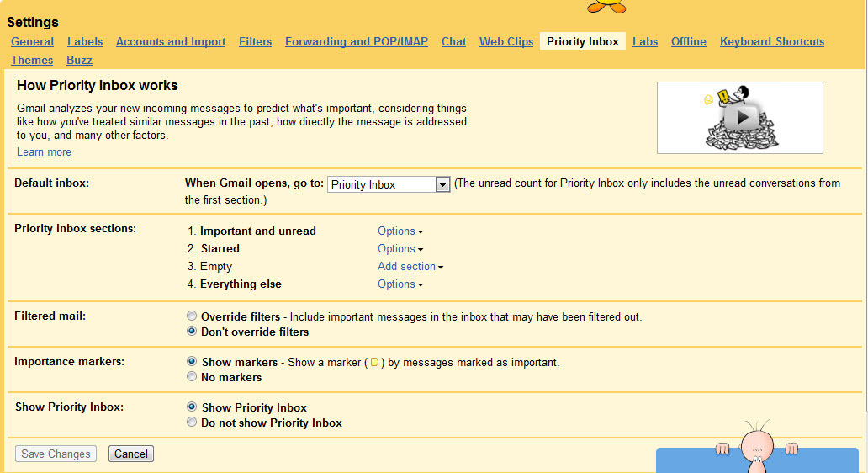
Task: Click the Starred section name
Action: [220, 248]
